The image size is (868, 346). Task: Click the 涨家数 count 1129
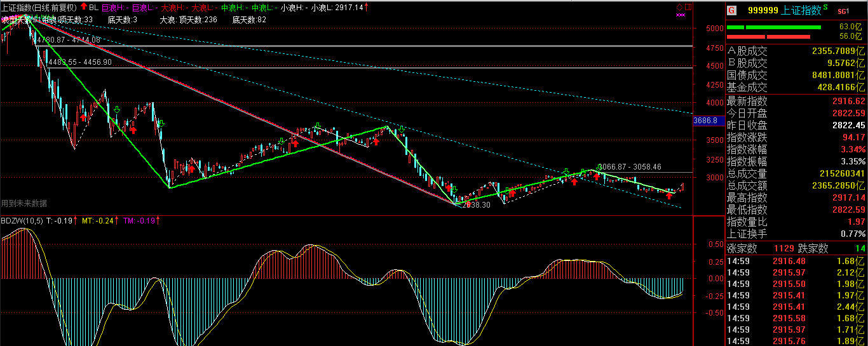click(x=783, y=249)
